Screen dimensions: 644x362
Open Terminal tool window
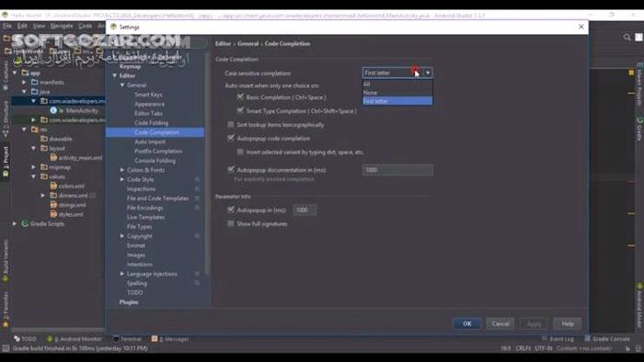pos(127,339)
